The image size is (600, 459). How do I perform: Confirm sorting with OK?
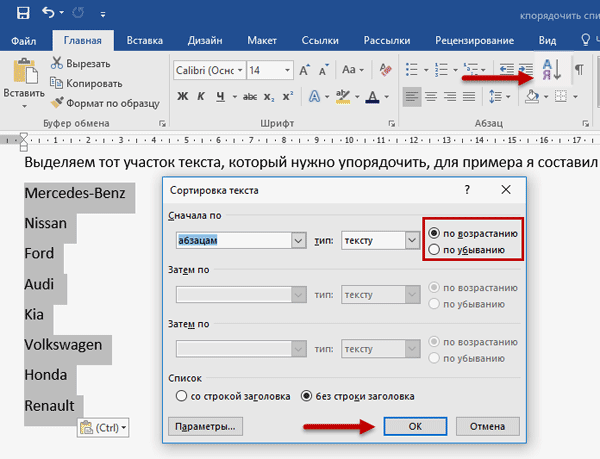[415, 426]
